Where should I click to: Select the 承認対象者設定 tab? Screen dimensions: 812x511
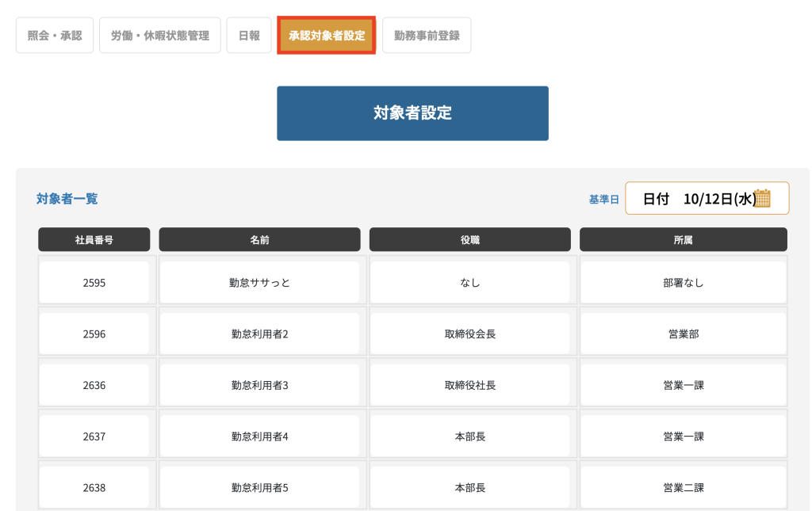point(326,35)
